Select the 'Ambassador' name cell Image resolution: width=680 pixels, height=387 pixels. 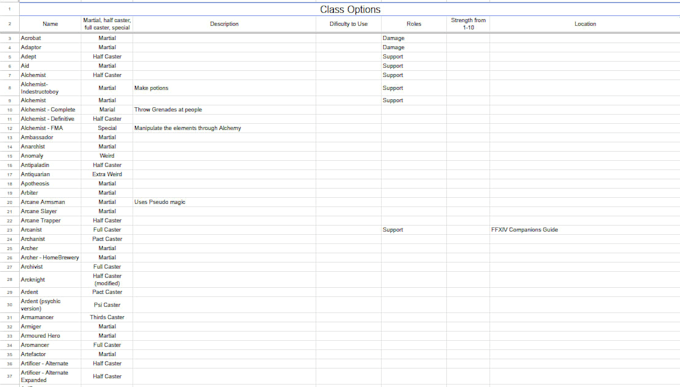coord(50,138)
